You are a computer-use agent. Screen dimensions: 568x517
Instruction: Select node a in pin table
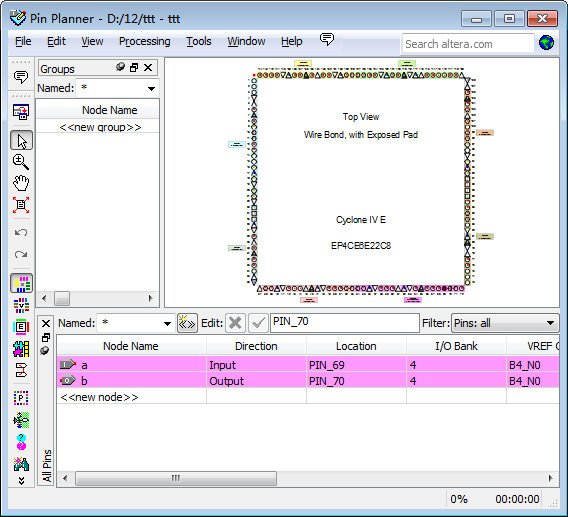point(131,365)
